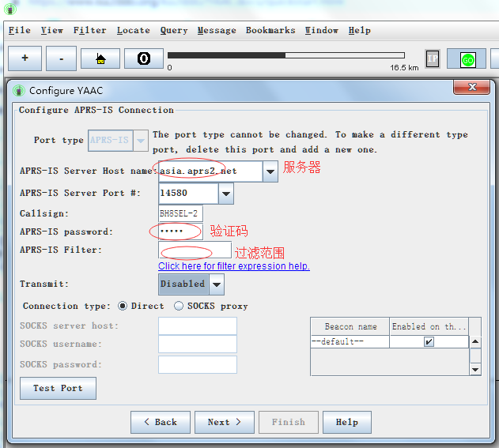
Task: Click the zoom out minus button
Action: pyautogui.click(x=62, y=59)
